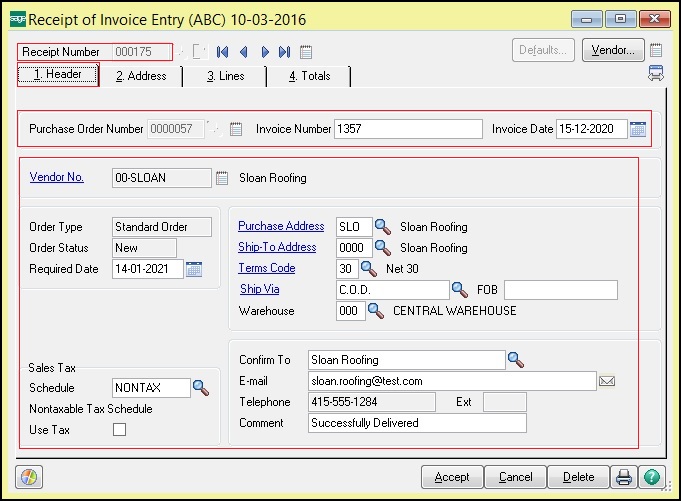Enable the Use Tax checkbox

(120, 430)
